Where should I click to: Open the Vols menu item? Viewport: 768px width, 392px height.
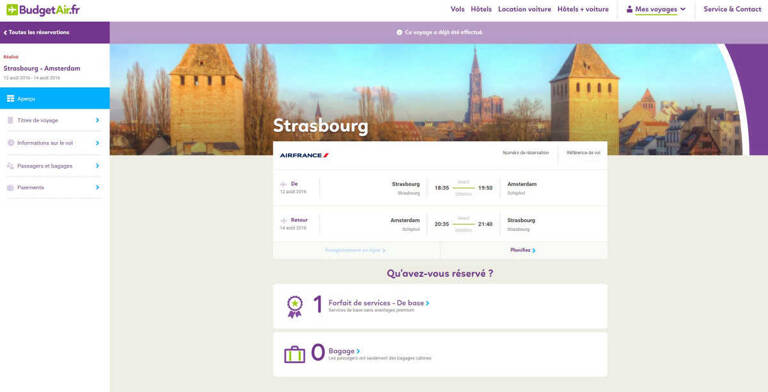pyautogui.click(x=457, y=9)
